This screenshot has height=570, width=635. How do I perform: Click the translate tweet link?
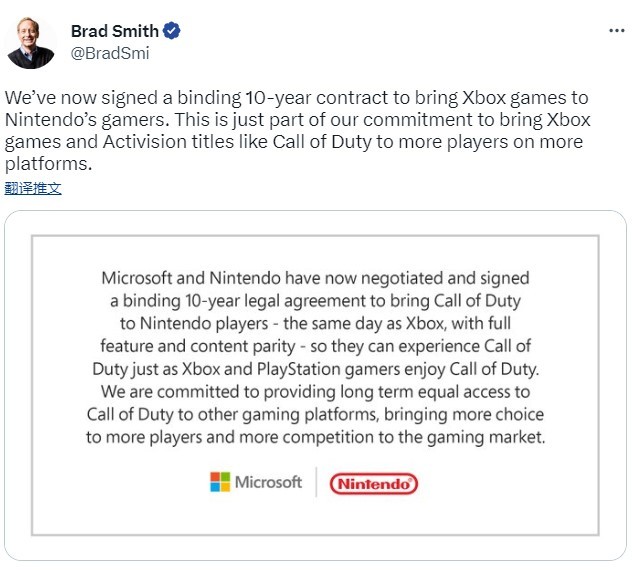coord(33,188)
